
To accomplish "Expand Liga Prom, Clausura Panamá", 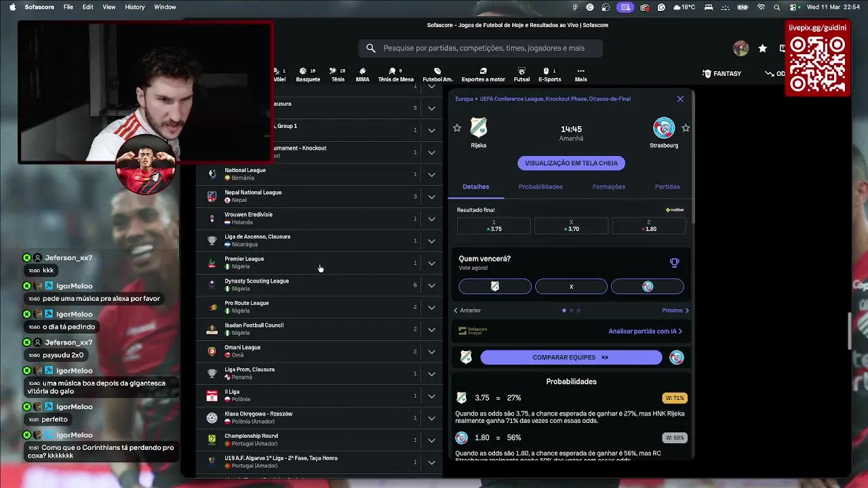I will (431, 373).
